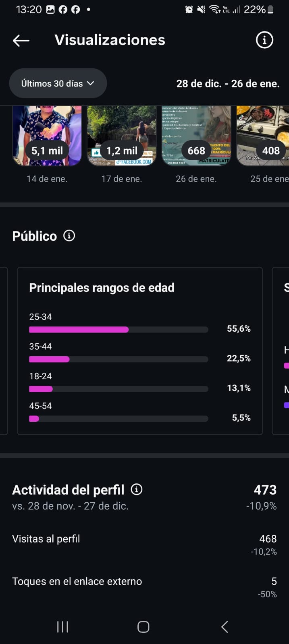Tap info icon next to Público
The height and width of the screenshot is (644, 289).
[69, 236]
